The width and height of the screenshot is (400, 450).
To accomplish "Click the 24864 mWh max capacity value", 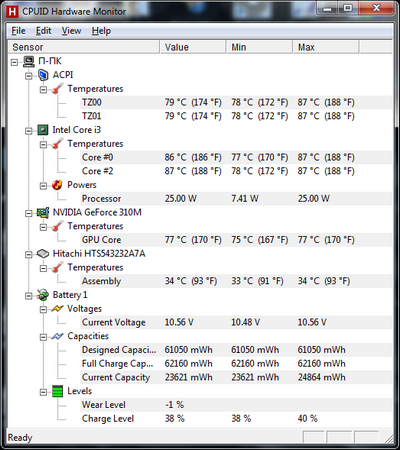I will pyautogui.click(x=321, y=377).
